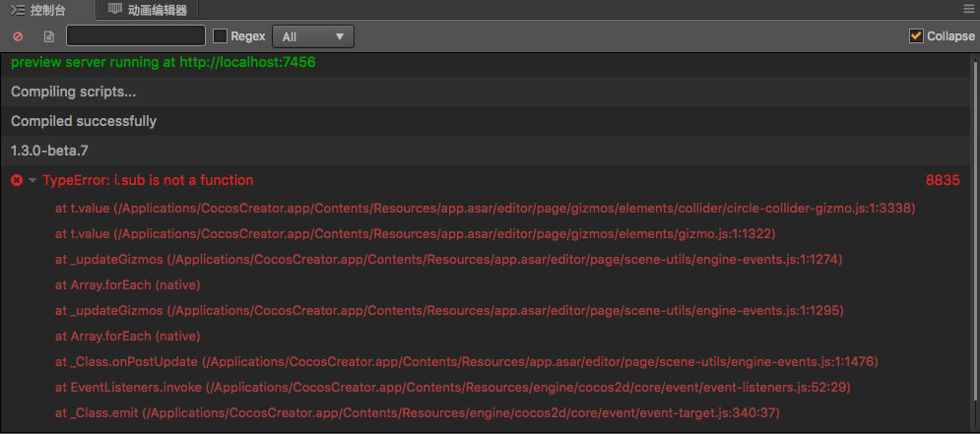Uncheck the Collapse checkbox

point(917,36)
